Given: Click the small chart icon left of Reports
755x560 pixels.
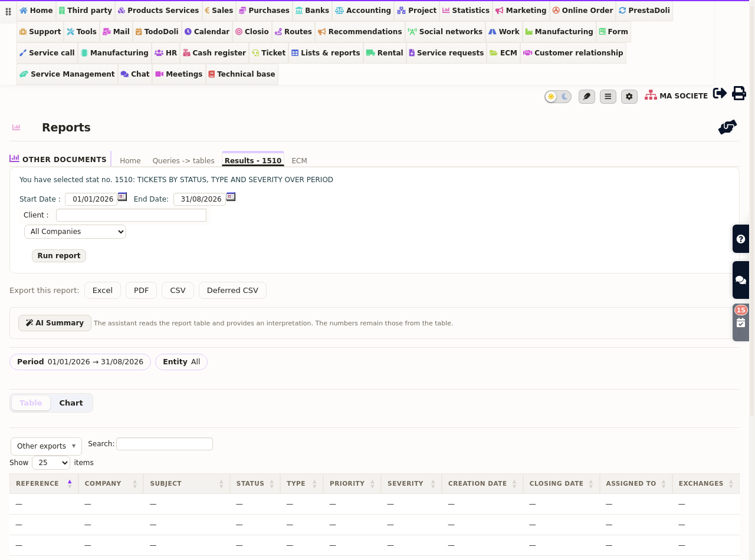Looking at the screenshot, I should coord(16,127).
